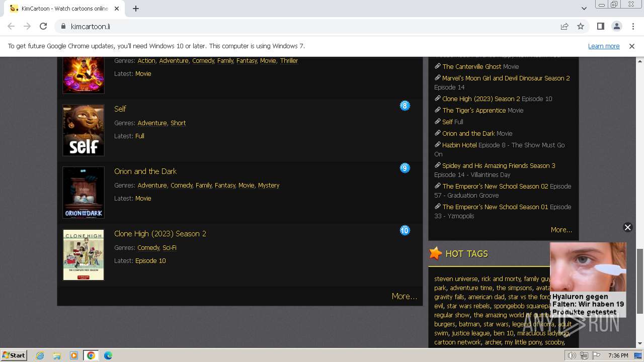The width and height of the screenshot is (644, 362).
Task: Close the KimCartoon tab
Action: pos(117,9)
